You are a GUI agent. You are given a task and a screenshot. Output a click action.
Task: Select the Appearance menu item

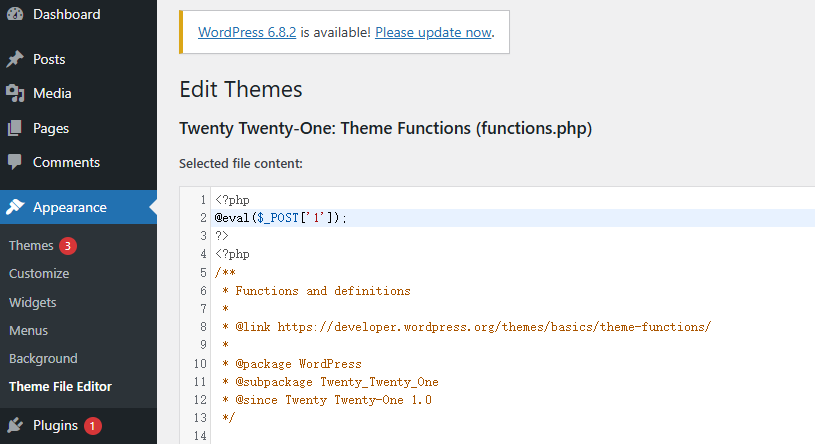[x=78, y=207]
